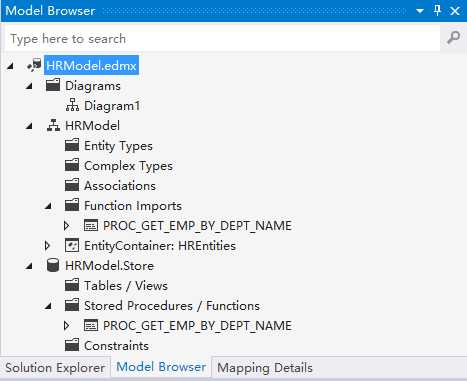Image resolution: width=467 pixels, height=381 pixels.
Task: Select the Complex Types label
Action: click(x=128, y=166)
